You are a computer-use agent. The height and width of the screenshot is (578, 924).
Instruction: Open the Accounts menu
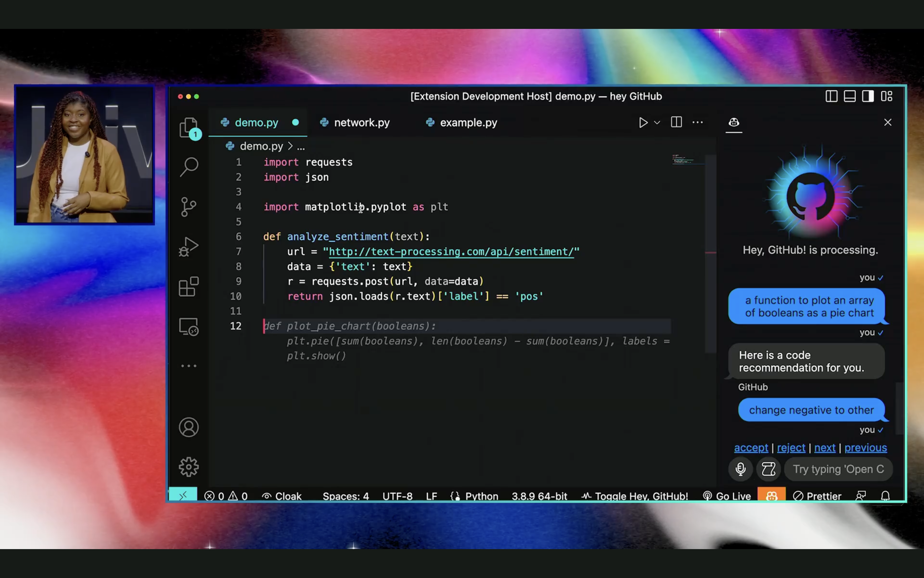189,427
